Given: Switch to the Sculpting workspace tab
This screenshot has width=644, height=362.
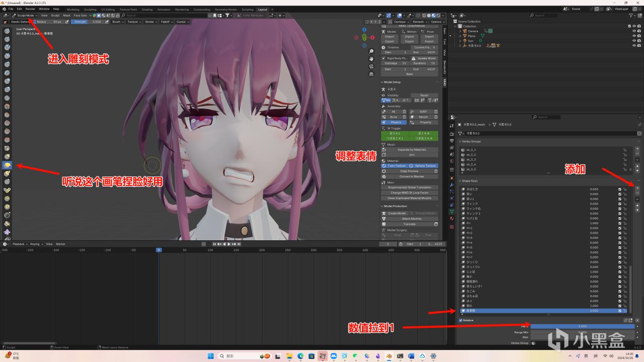Looking at the screenshot, I should coord(90,9).
